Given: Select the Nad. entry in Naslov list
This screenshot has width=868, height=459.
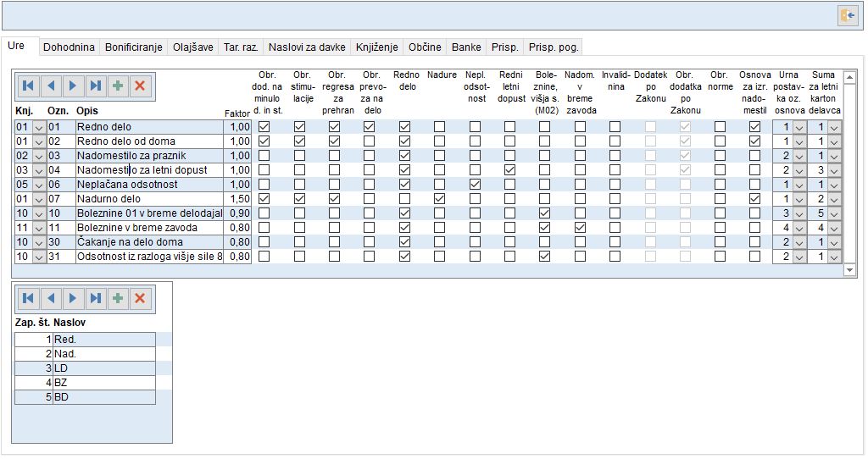Looking at the screenshot, I should (104, 354).
